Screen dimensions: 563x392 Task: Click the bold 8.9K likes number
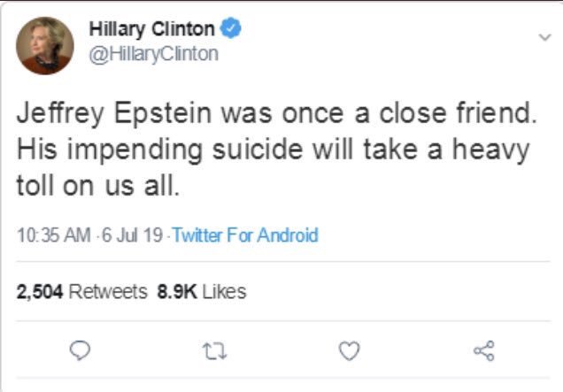point(175,291)
